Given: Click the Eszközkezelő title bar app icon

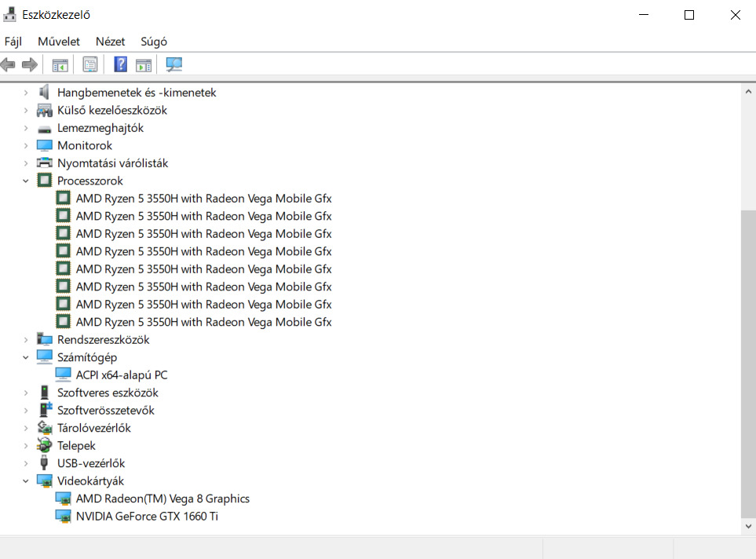Looking at the screenshot, I should point(9,14).
